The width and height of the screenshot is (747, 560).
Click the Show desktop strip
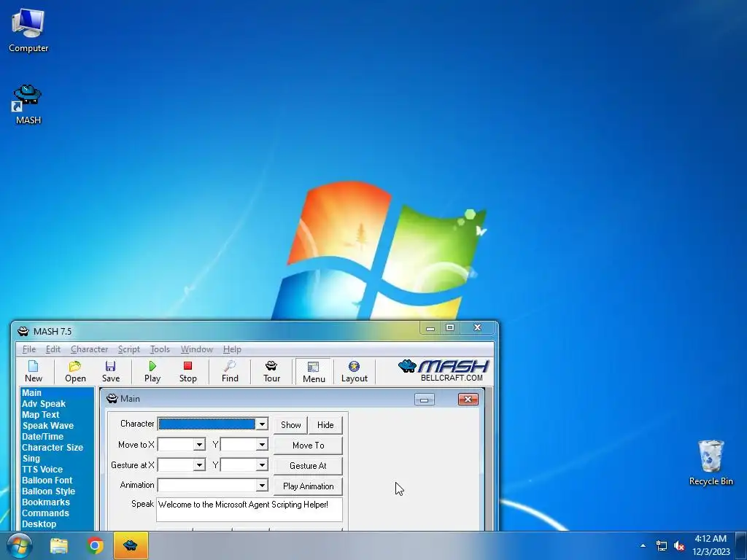[x=741, y=545]
